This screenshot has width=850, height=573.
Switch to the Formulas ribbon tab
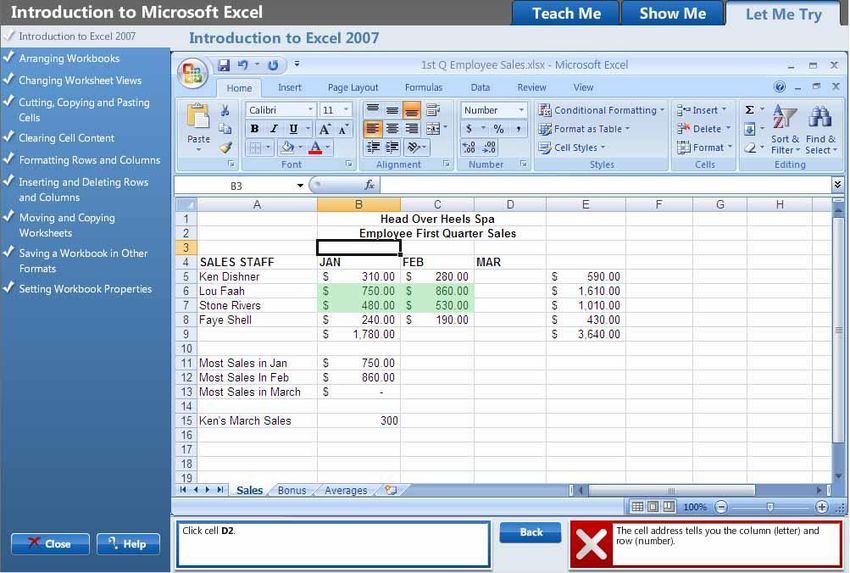pyautogui.click(x=423, y=87)
